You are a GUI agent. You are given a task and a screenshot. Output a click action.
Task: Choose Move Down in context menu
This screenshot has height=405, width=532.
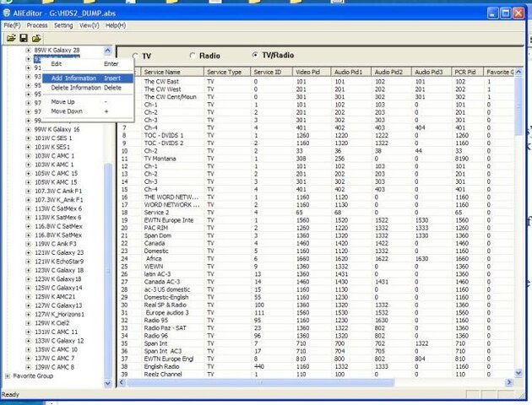88,111
